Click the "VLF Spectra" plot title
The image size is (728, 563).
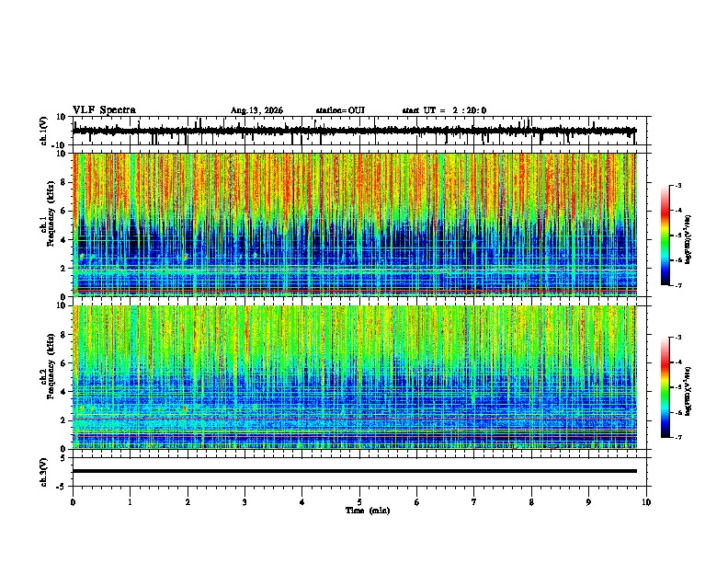click(104, 110)
